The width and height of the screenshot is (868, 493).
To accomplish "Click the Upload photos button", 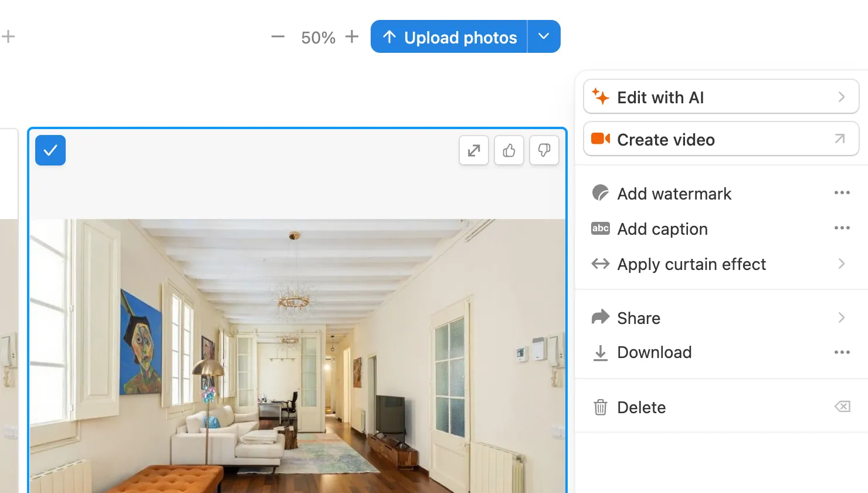I will pyautogui.click(x=449, y=37).
